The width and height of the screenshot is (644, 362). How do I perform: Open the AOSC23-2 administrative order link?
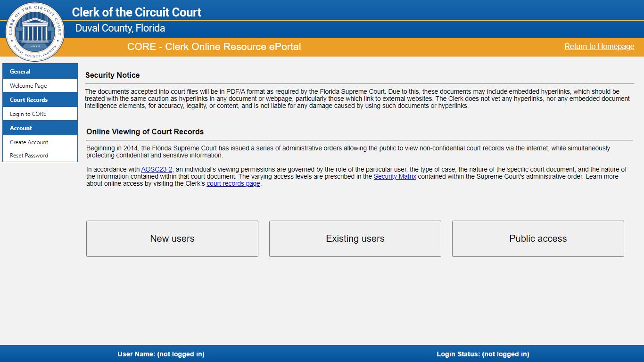point(157,169)
